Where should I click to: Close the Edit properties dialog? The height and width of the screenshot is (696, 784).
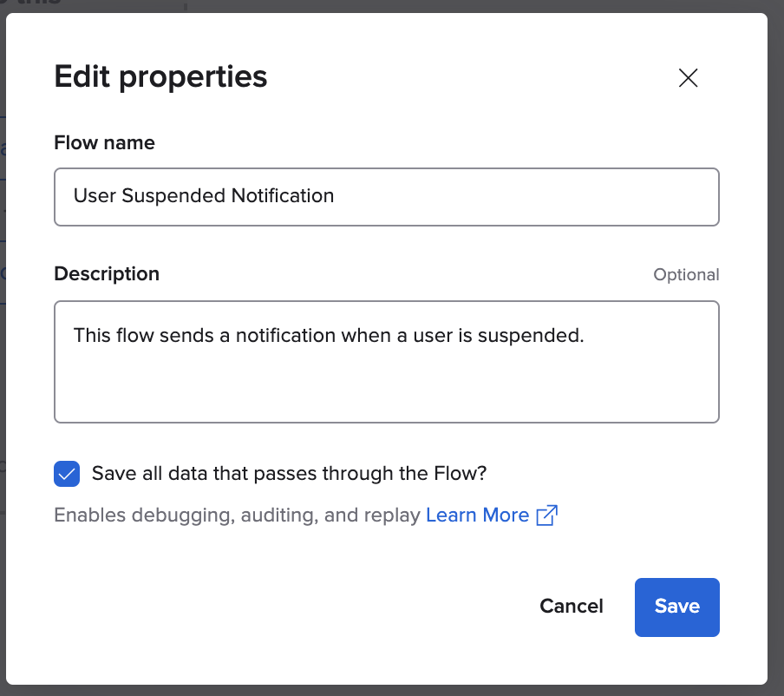point(688,78)
